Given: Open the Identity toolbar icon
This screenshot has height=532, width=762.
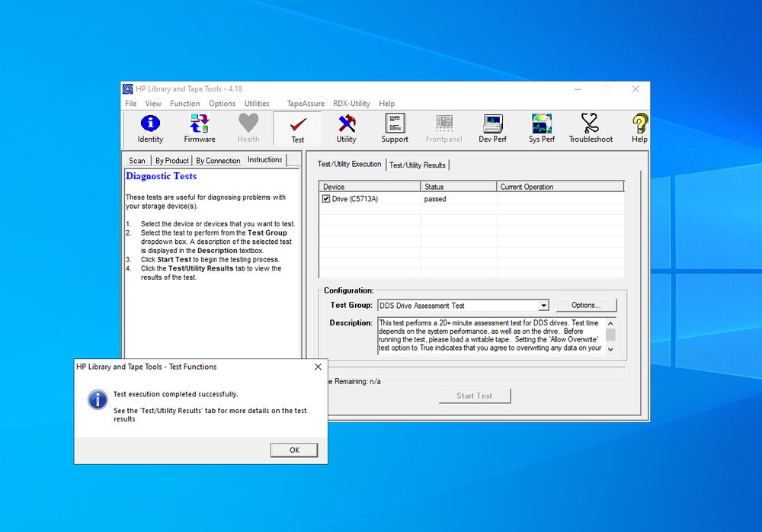Looking at the screenshot, I should [x=150, y=129].
